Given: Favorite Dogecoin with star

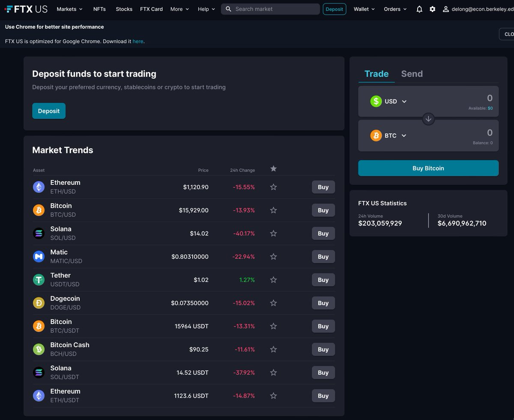Looking at the screenshot, I should point(273,303).
